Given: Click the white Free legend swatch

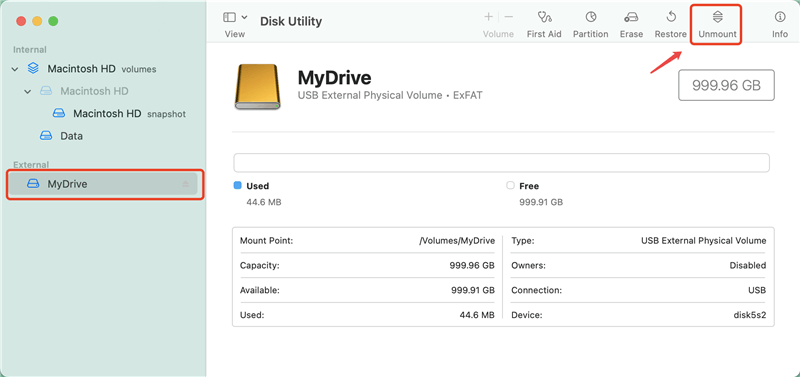Looking at the screenshot, I should coord(510,186).
